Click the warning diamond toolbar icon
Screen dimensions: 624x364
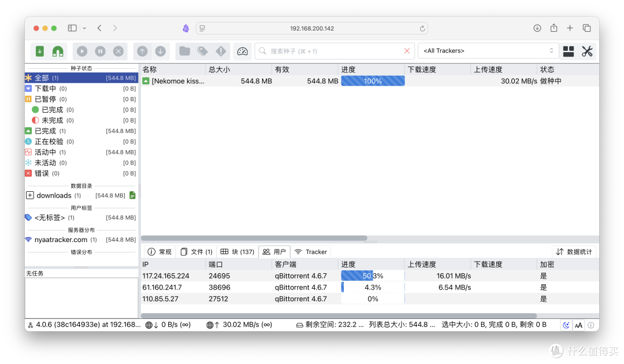click(221, 51)
